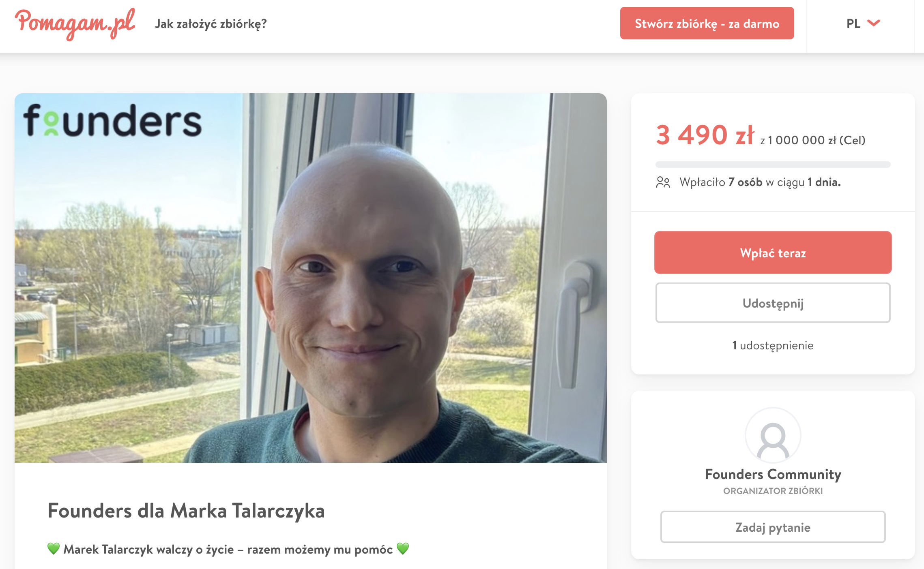
Task: Share the fundraiser via "Udostępnij"
Action: click(773, 303)
